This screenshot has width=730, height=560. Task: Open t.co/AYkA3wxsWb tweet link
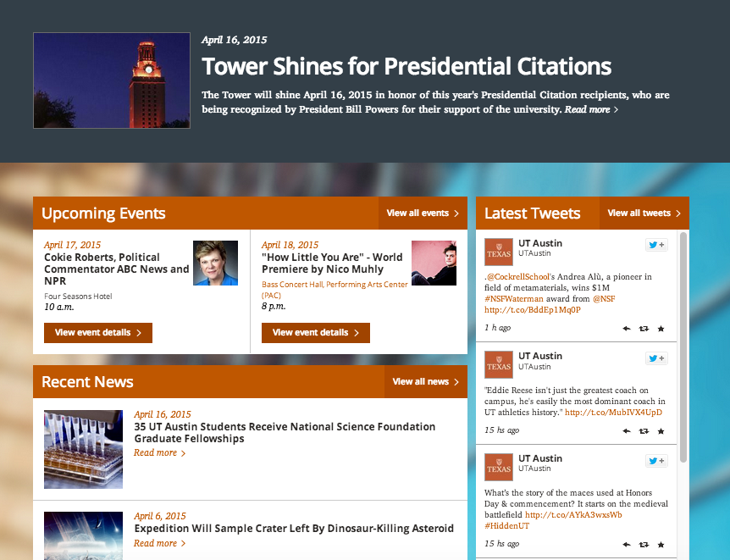573,515
